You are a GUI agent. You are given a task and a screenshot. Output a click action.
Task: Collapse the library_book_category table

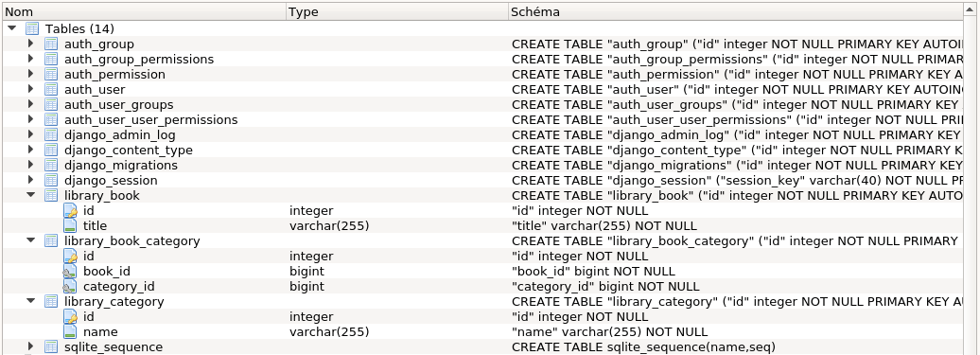tap(30, 240)
